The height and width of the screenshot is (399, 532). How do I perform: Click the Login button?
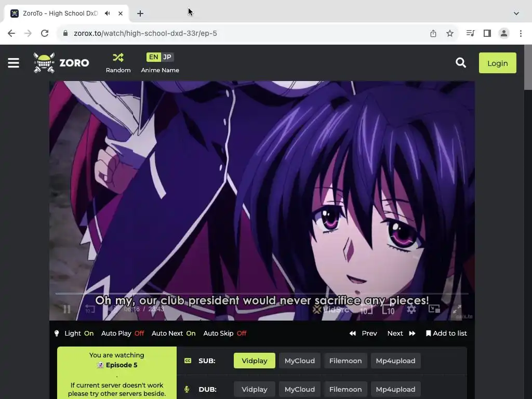(497, 63)
